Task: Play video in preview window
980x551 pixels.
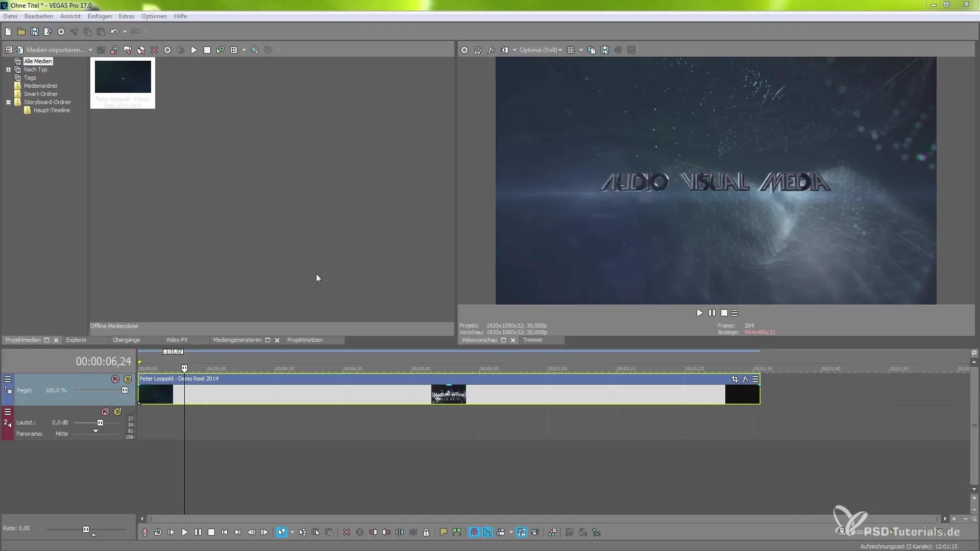Action: tap(700, 313)
